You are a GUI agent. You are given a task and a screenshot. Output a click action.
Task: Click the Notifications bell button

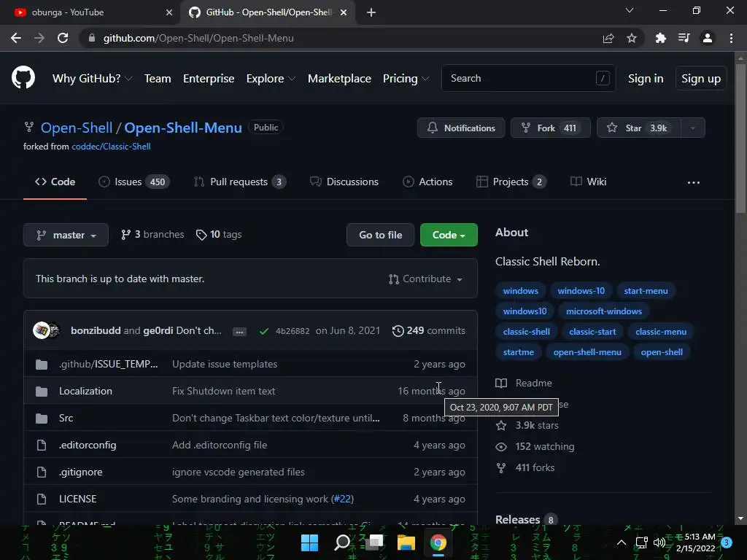[461, 128]
